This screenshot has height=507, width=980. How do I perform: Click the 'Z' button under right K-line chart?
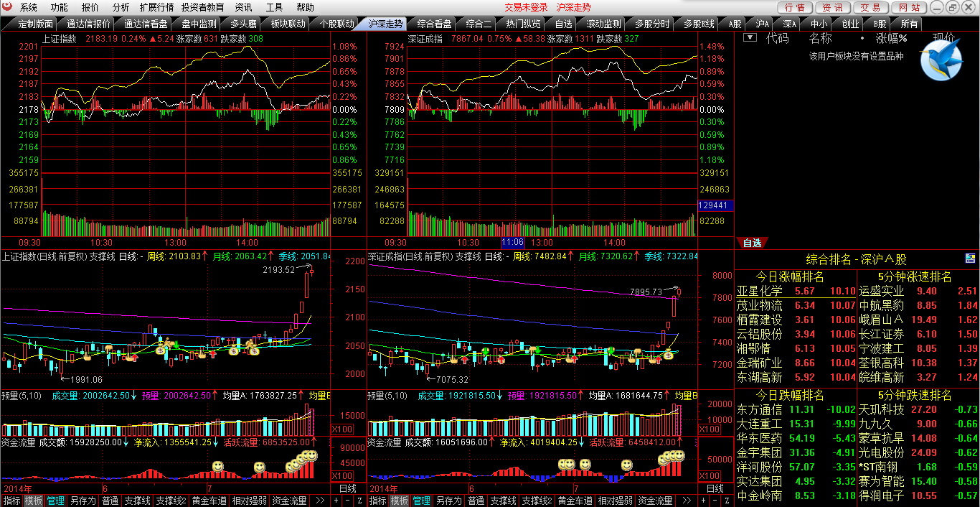pos(726,501)
